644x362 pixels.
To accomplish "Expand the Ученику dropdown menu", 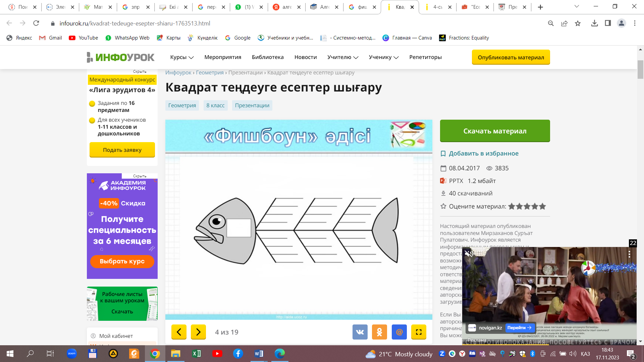I will coord(383,57).
